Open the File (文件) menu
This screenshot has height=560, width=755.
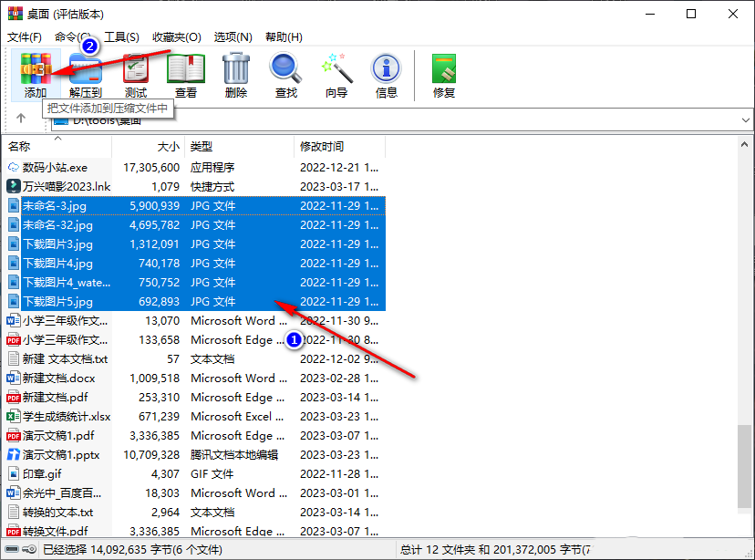(24, 37)
